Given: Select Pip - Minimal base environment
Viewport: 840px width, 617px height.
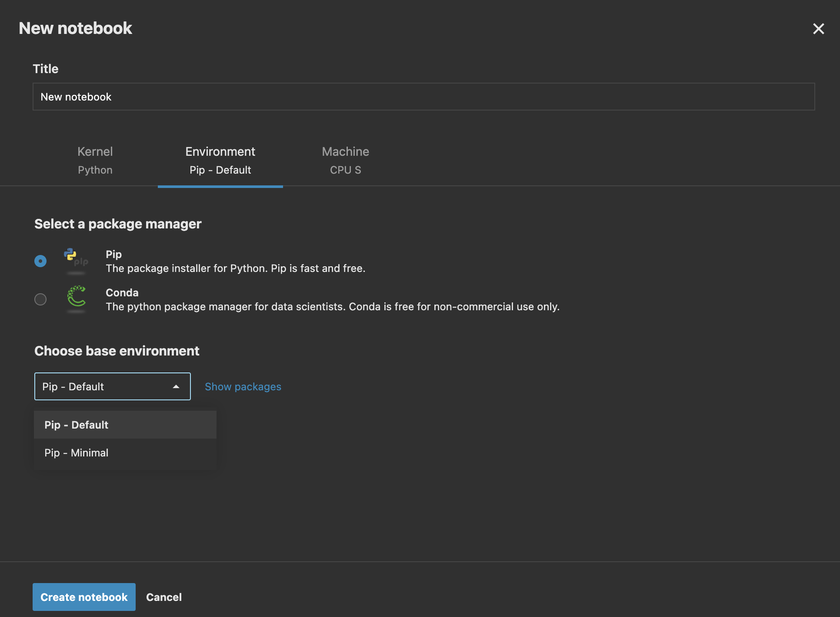Looking at the screenshot, I should [76, 453].
